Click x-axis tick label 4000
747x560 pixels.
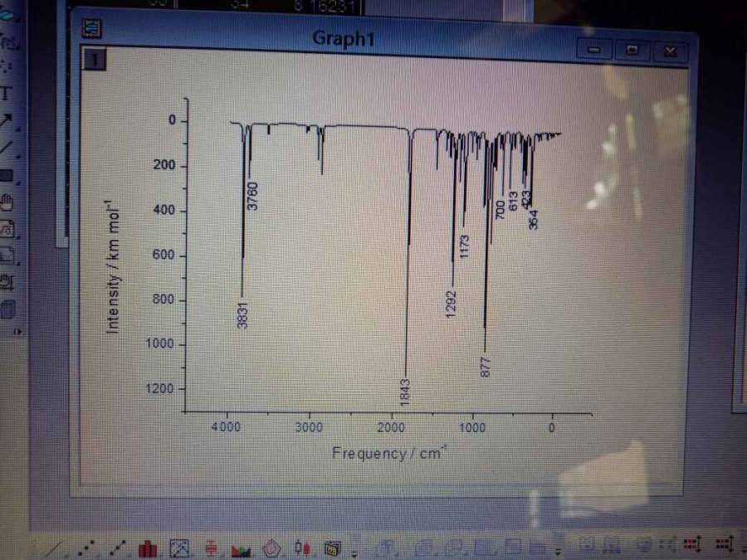tap(226, 426)
